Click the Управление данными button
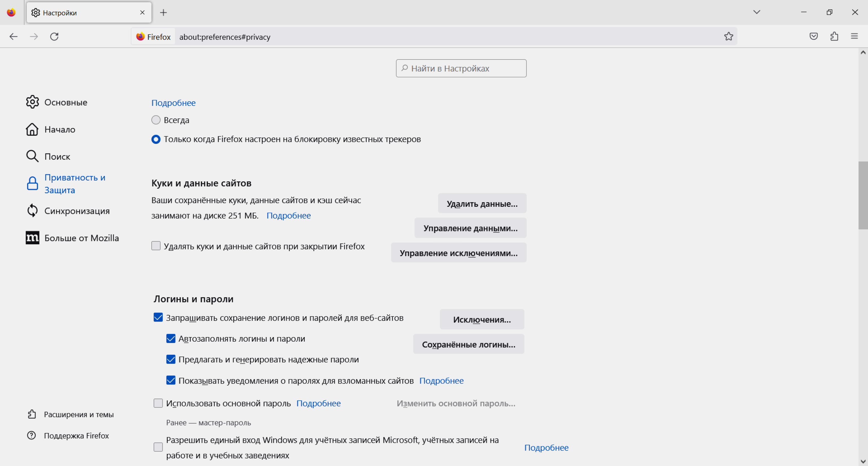 (x=470, y=228)
